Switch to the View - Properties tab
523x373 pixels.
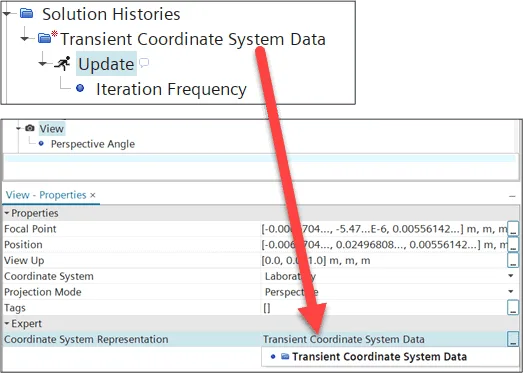(46, 195)
